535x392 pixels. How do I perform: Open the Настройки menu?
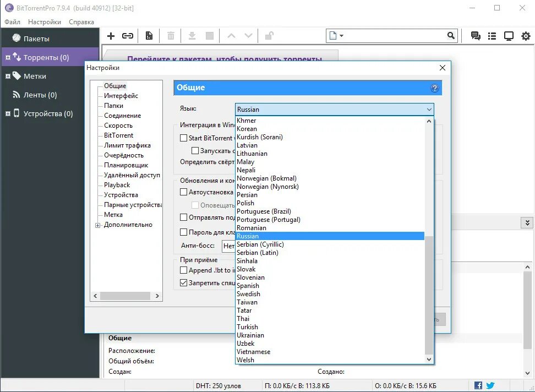pyautogui.click(x=45, y=22)
